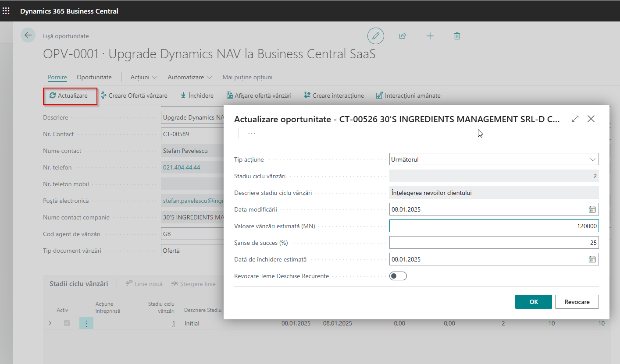Click the stage number 1 link
620x364 pixels.
(x=173, y=323)
